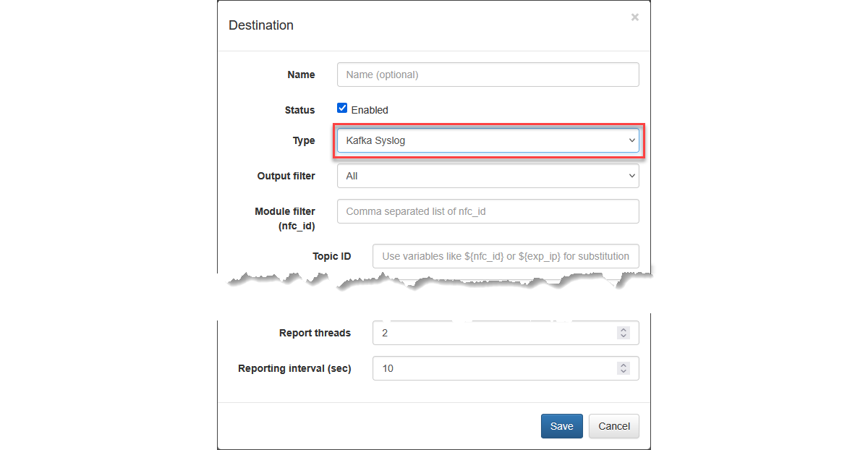The width and height of the screenshot is (868, 450).
Task: Close the Destination dialog with the X
Action: (634, 17)
